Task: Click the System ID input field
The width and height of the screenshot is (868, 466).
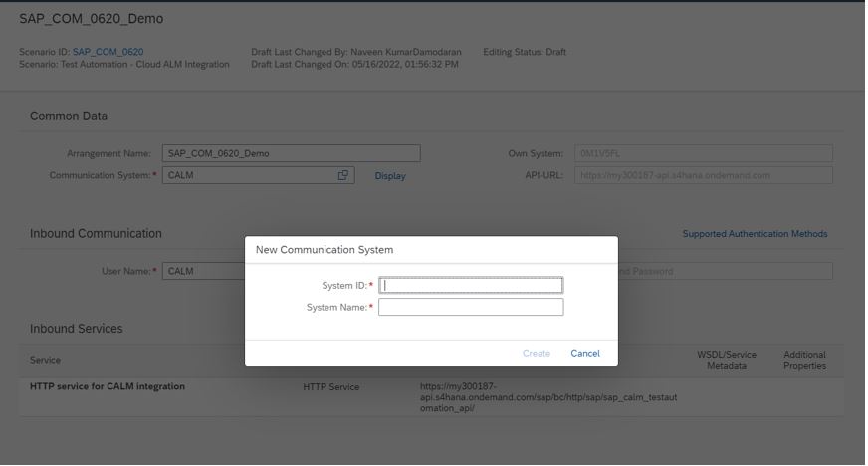Action: click(x=471, y=285)
